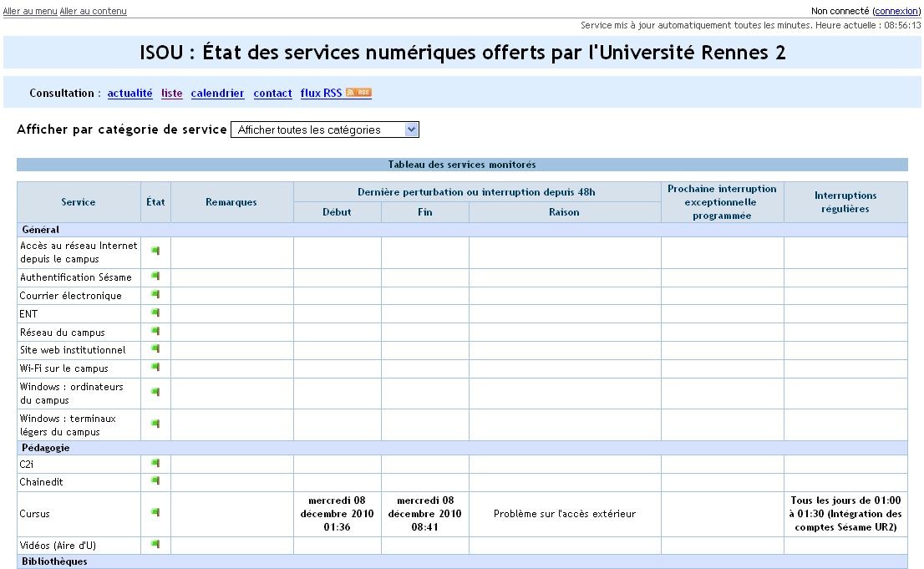The height and width of the screenshot is (569, 924).
Task: Click the Site web institutionnel status flag
Action: (155, 349)
